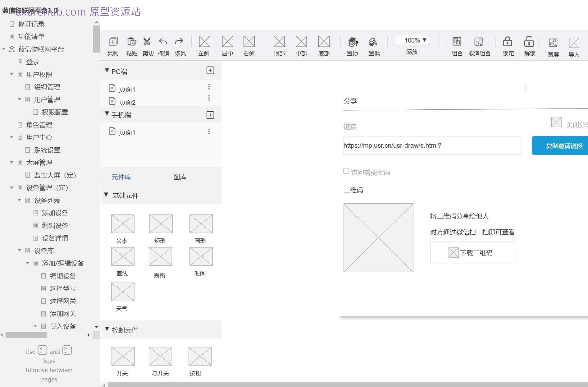The width and height of the screenshot is (588, 387).
Task: Align center with the 居中 icon
Action: 227,41
